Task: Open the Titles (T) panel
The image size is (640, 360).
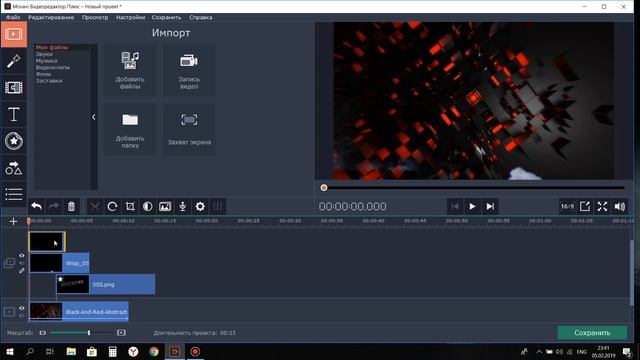Action: 14,114
